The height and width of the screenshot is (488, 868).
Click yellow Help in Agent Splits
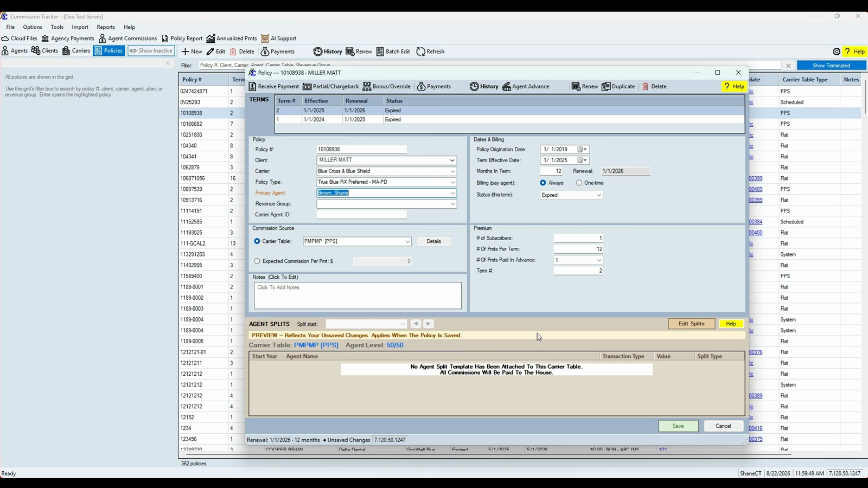731,324
